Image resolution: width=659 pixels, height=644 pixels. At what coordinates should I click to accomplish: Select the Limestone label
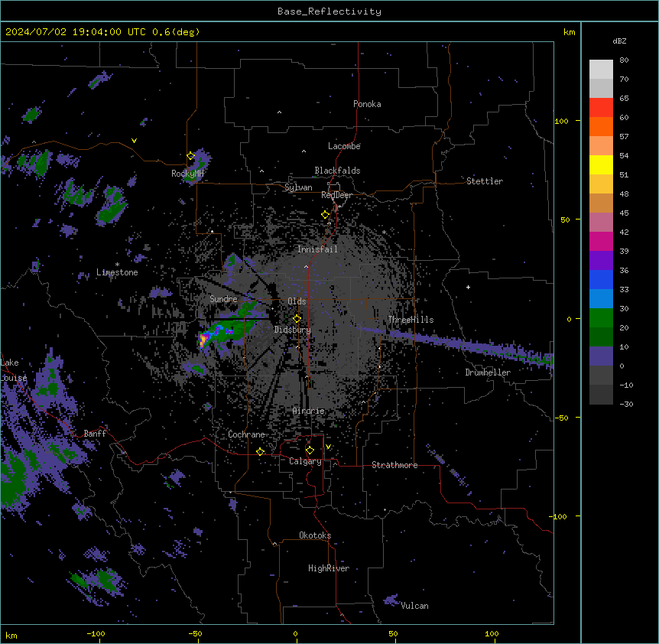[117, 272]
